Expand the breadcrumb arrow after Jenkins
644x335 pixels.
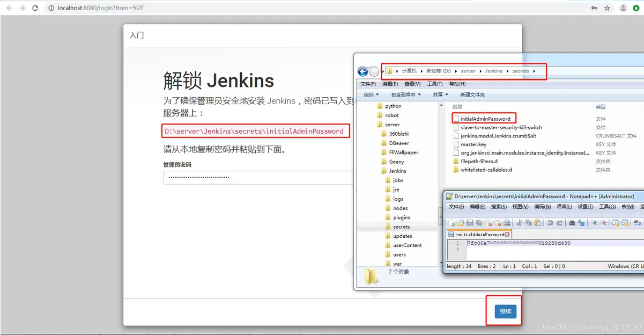(507, 71)
